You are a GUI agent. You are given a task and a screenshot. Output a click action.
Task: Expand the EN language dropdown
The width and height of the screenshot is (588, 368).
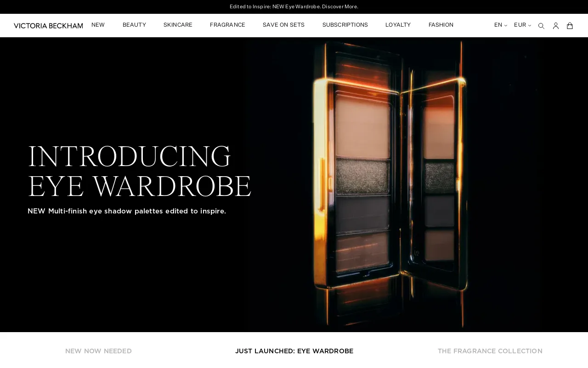(x=500, y=25)
